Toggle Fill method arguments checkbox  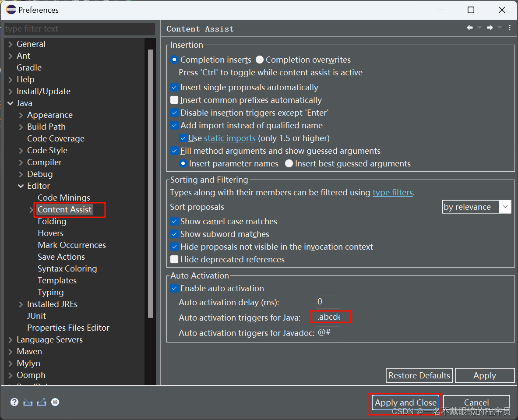coord(174,151)
